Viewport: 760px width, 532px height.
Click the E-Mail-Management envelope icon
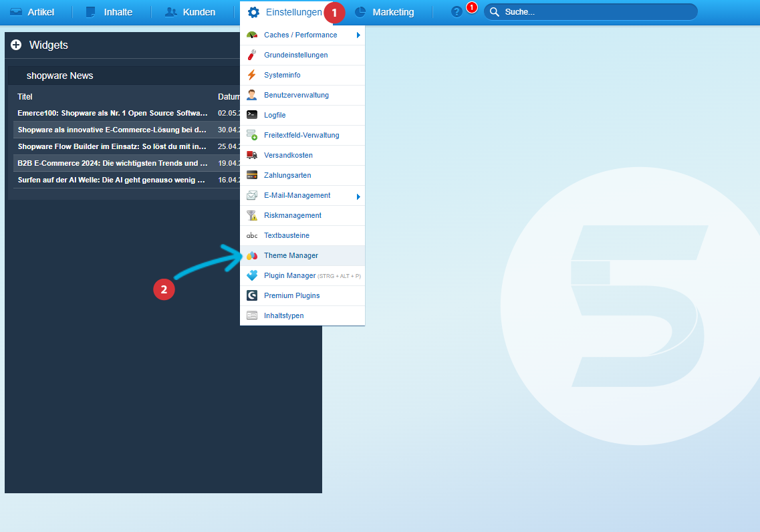coord(251,195)
